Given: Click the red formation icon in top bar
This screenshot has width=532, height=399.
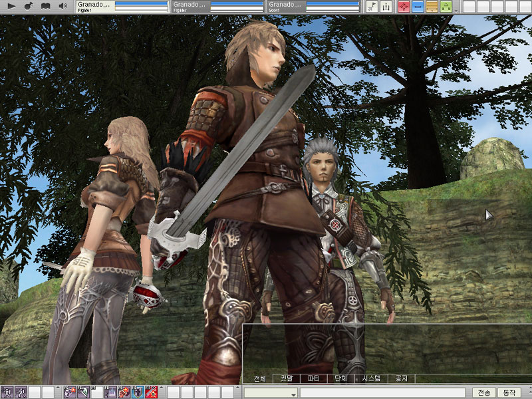Looking at the screenshot, I should pos(404,7).
